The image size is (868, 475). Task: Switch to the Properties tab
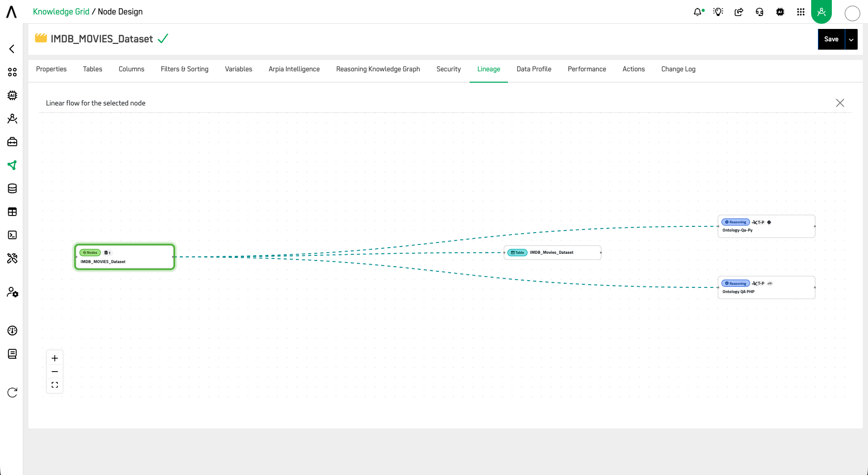pyautogui.click(x=51, y=69)
